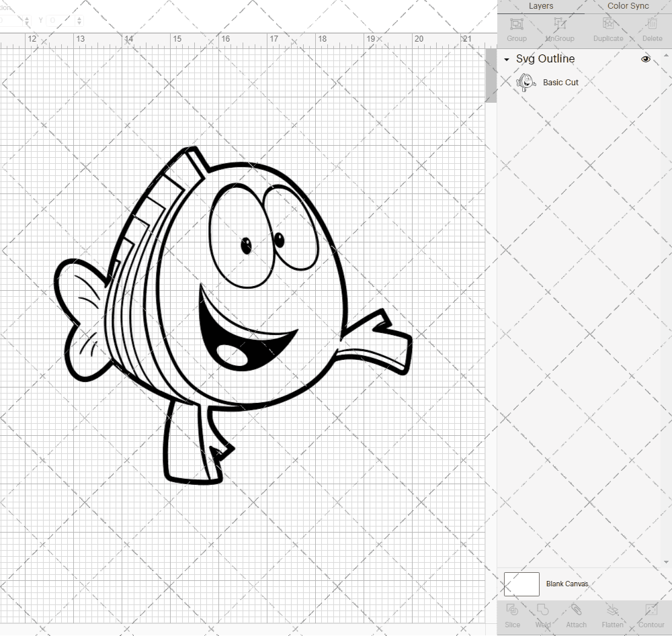Collapse the Svg Outline layer group
Image resolution: width=672 pixels, height=636 pixels.
point(506,59)
